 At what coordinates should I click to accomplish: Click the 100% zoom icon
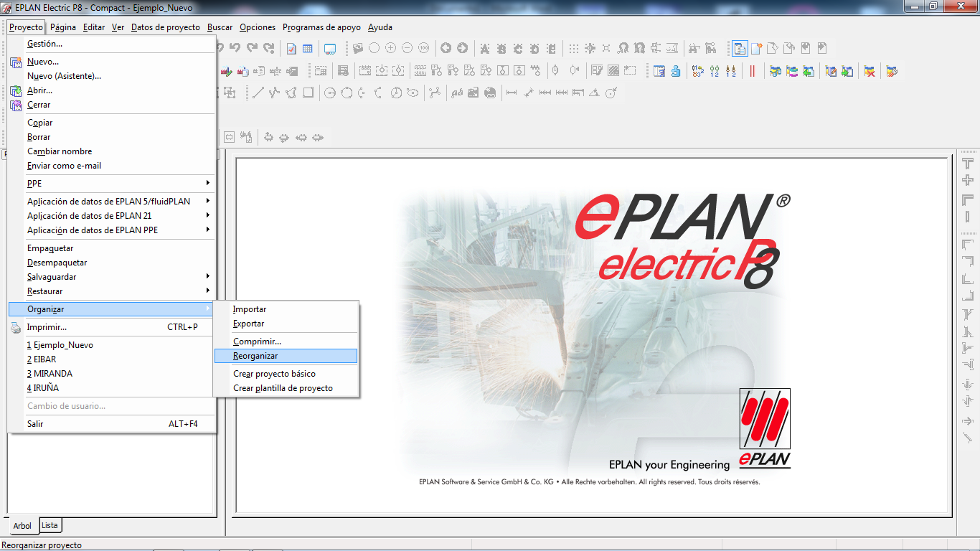pos(424,48)
